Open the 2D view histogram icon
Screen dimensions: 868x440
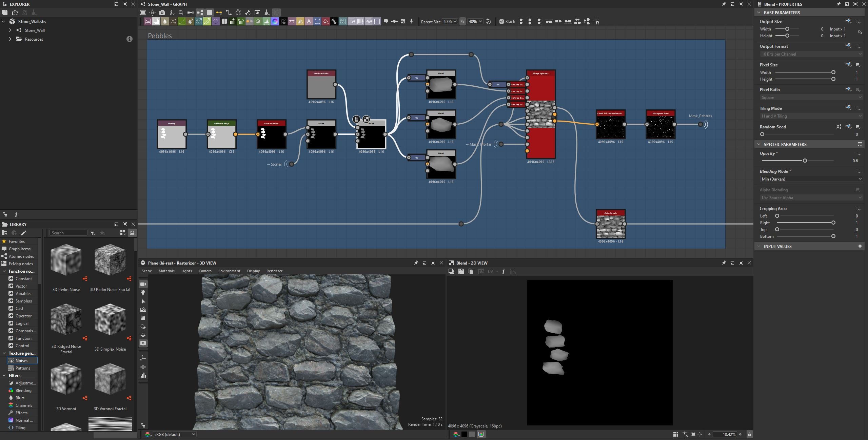click(x=513, y=271)
